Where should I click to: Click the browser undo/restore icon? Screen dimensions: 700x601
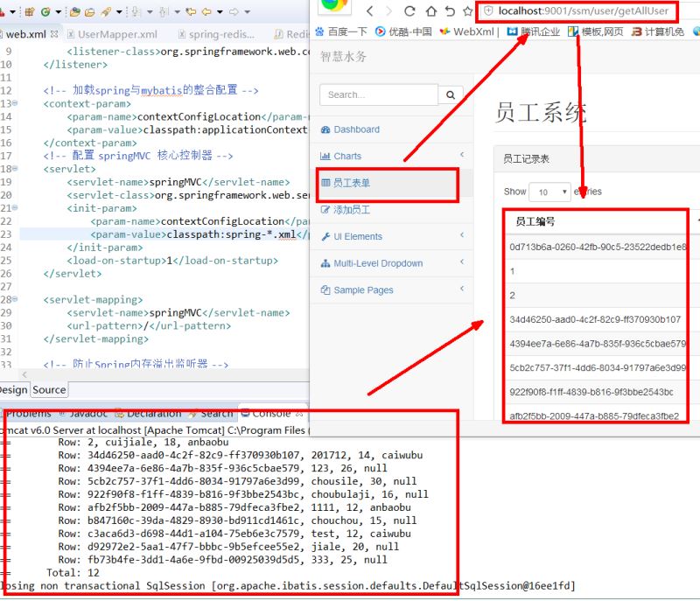pos(450,11)
